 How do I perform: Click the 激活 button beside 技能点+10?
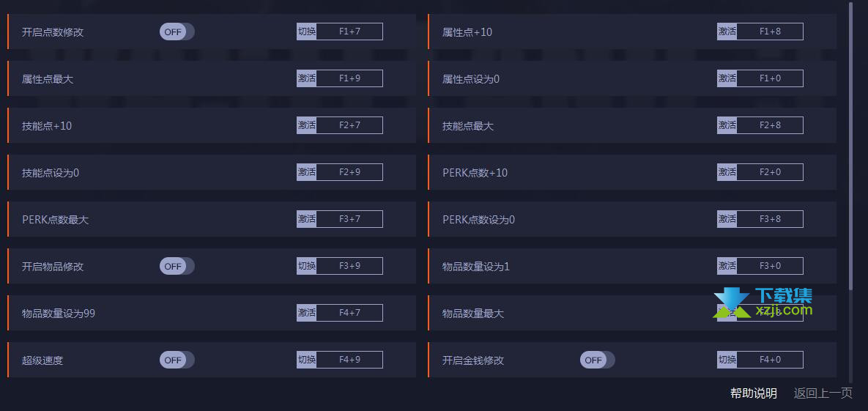click(307, 125)
